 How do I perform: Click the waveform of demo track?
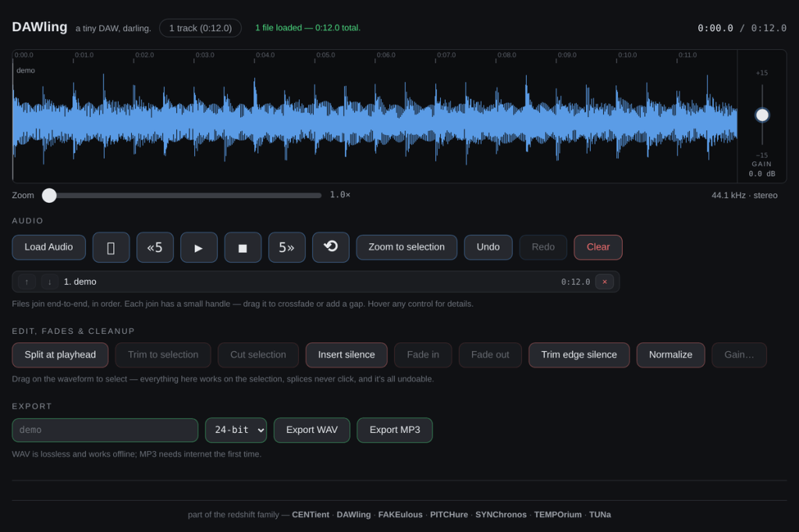[x=375, y=122]
